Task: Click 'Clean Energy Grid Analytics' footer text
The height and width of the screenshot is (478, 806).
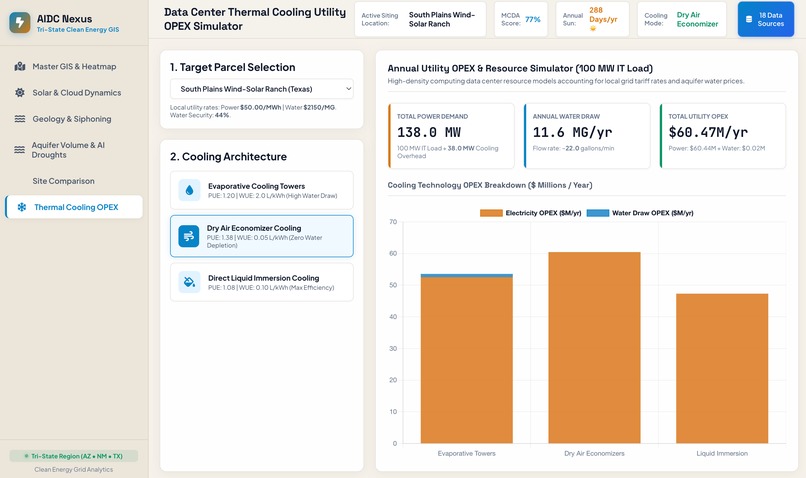Action: [74, 469]
